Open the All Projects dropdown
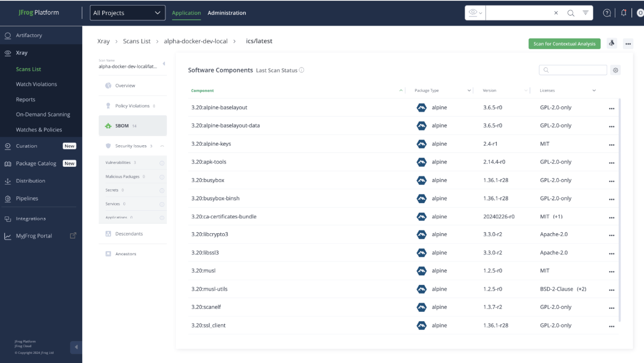Image resolution: width=644 pixels, height=363 pixels. (x=127, y=13)
